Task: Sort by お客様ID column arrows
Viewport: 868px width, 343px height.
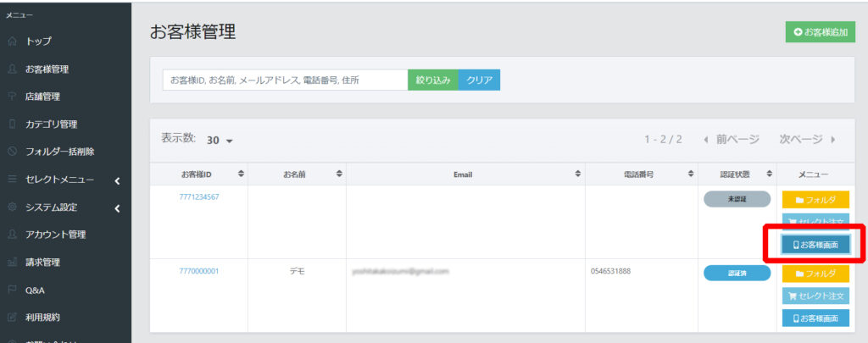Action: tap(241, 174)
